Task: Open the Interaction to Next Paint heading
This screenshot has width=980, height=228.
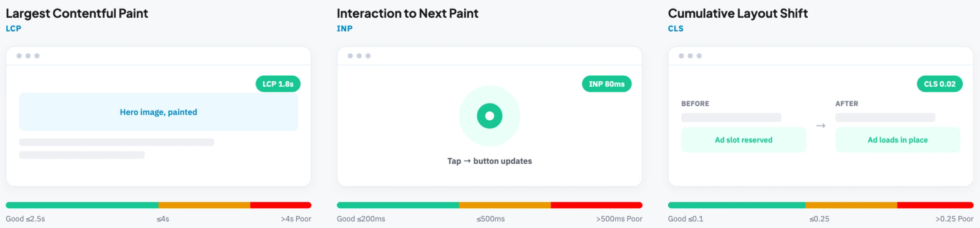Action: [x=407, y=13]
